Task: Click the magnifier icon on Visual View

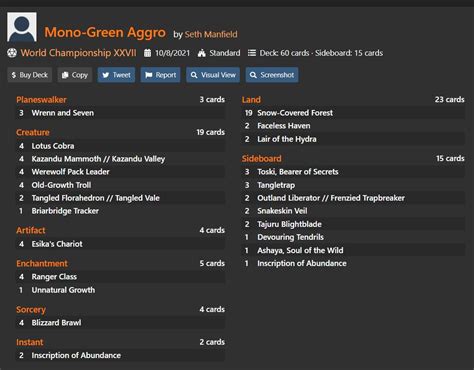Action: coord(194,75)
